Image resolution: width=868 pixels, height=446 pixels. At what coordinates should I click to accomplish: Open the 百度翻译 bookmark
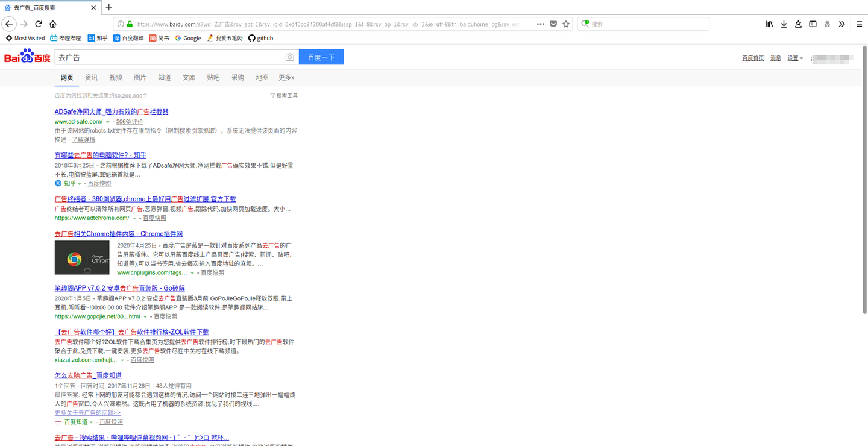coord(128,38)
